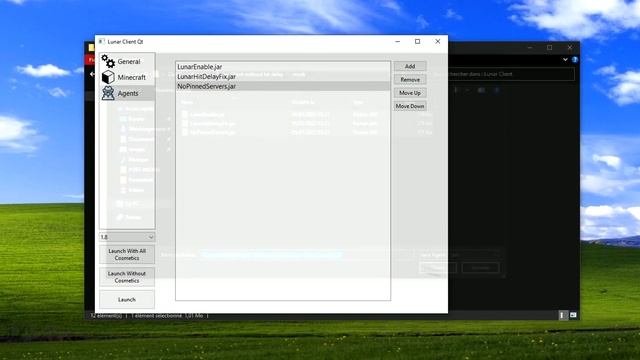Expand the File Explorer ribbon chevron
Screen dimensions: 640x360
565,60
